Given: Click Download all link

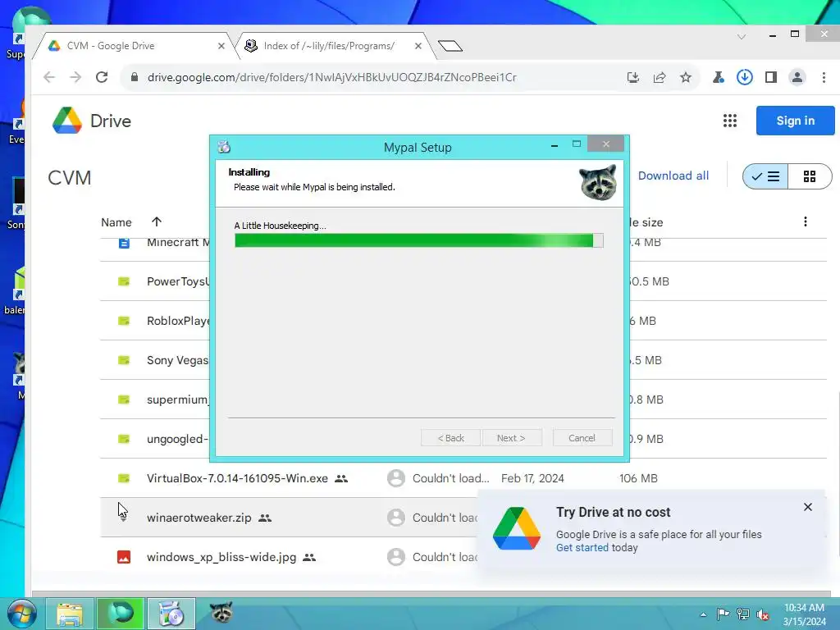Looking at the screenshot, I should pos(673,176).
